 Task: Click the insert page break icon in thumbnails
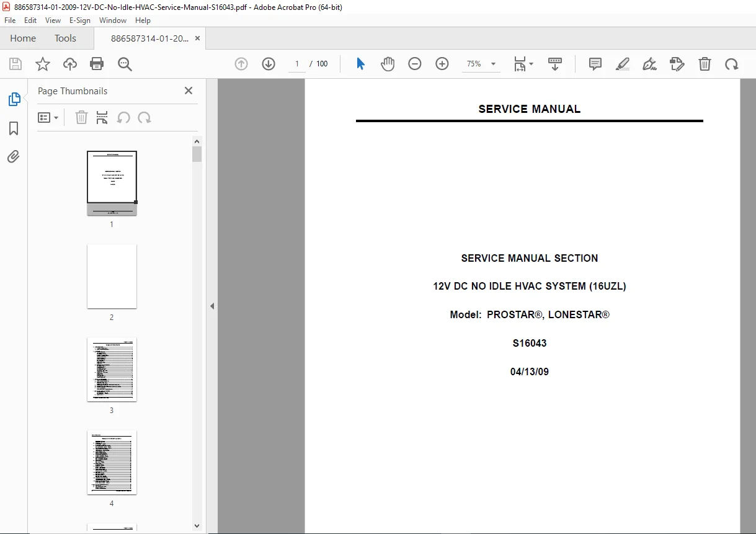[102, 117]
